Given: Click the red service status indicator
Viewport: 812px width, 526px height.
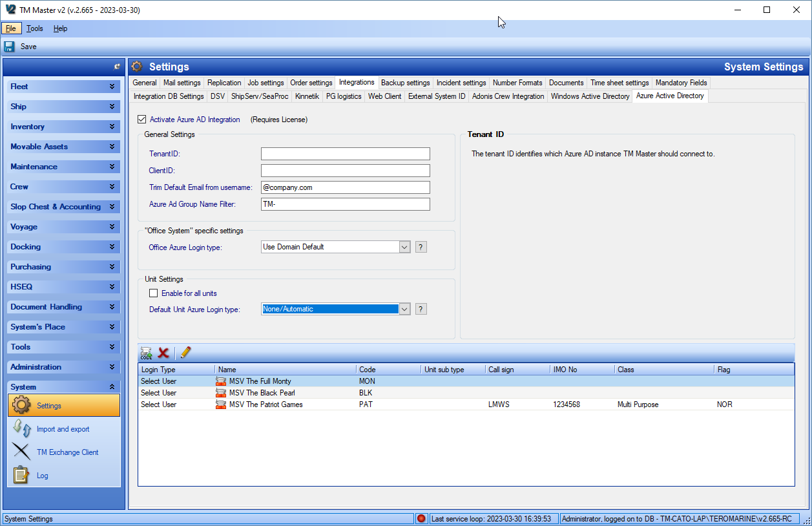Looking at the screenshot, I should click(x=421, y=518).
